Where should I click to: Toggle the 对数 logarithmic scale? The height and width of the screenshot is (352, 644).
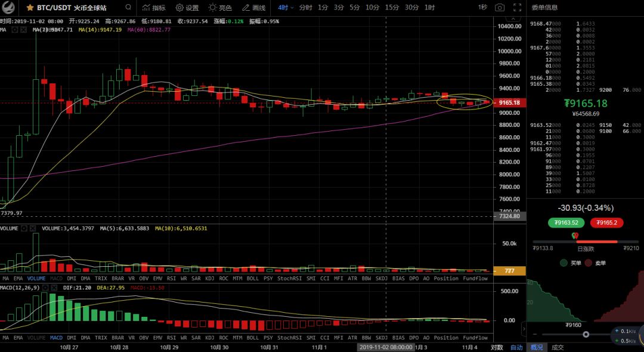(497, 347)
